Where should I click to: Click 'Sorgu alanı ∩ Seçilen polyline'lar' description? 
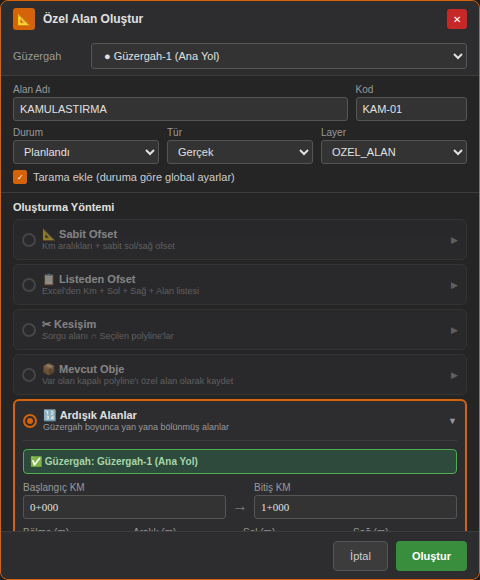(x=108, y=336)
